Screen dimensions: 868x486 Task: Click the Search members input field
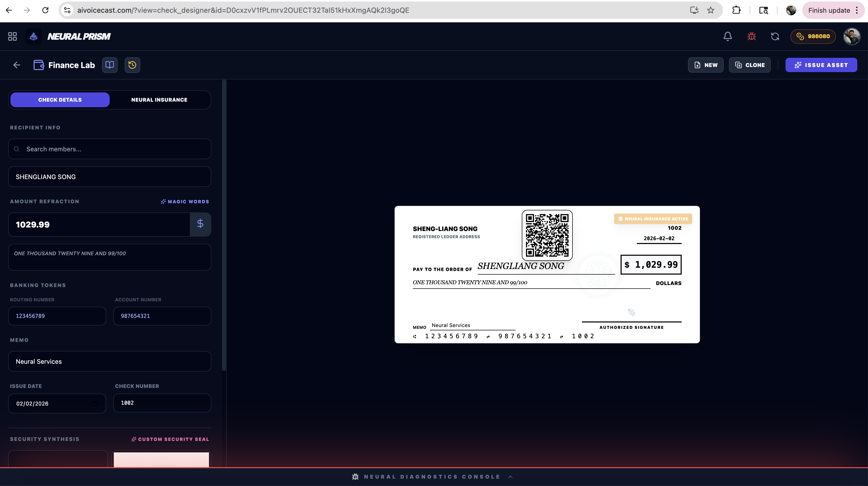pyautogui.click(x=109, y=149)
